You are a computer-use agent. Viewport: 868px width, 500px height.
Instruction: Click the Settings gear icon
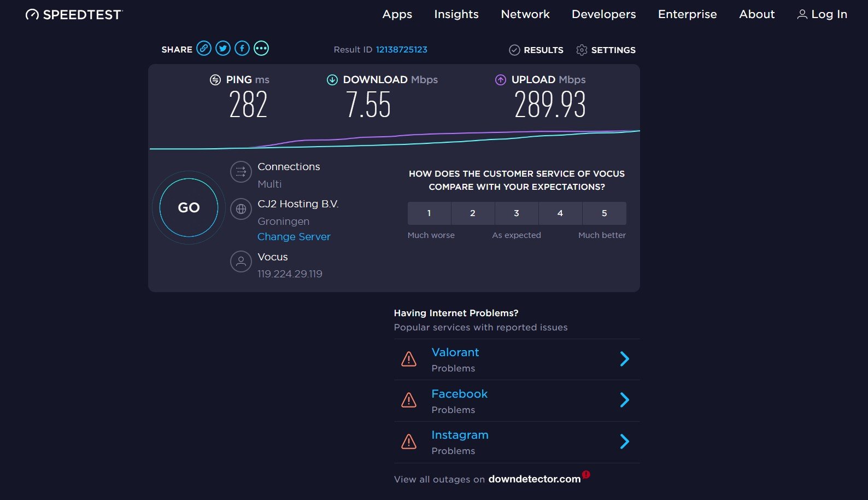pyautogui.click(x=582, y=50)
